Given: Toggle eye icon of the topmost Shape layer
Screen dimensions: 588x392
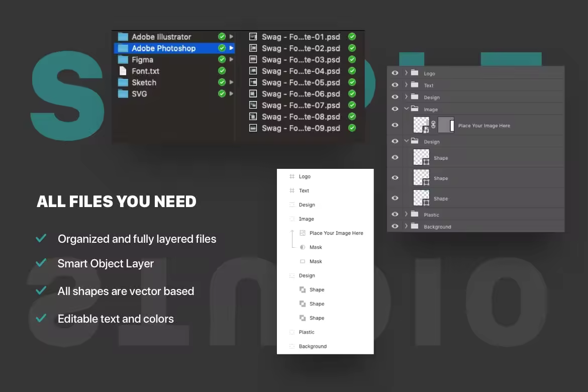Looking at the screenshot, I should click(x=395, y=157).
